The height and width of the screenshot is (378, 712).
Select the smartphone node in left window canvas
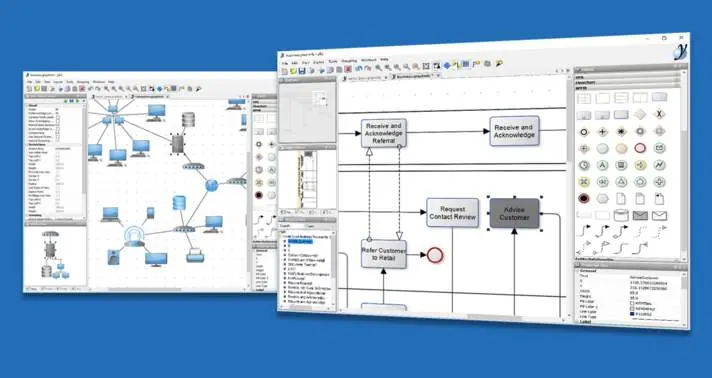(x=150, y=213)
